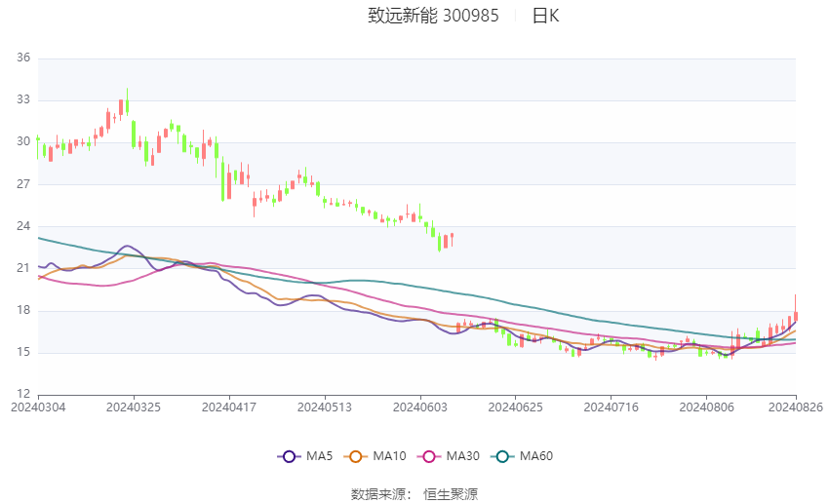Toggle the MA5 legend series
The height and width of the screenshot is (504, 829).
point(305,456)
